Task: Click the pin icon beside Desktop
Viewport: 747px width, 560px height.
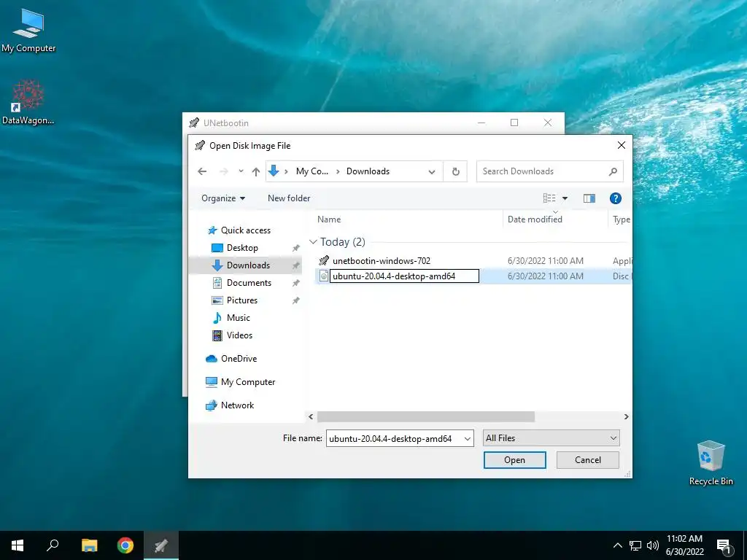Action: click(x=296, y=248)
